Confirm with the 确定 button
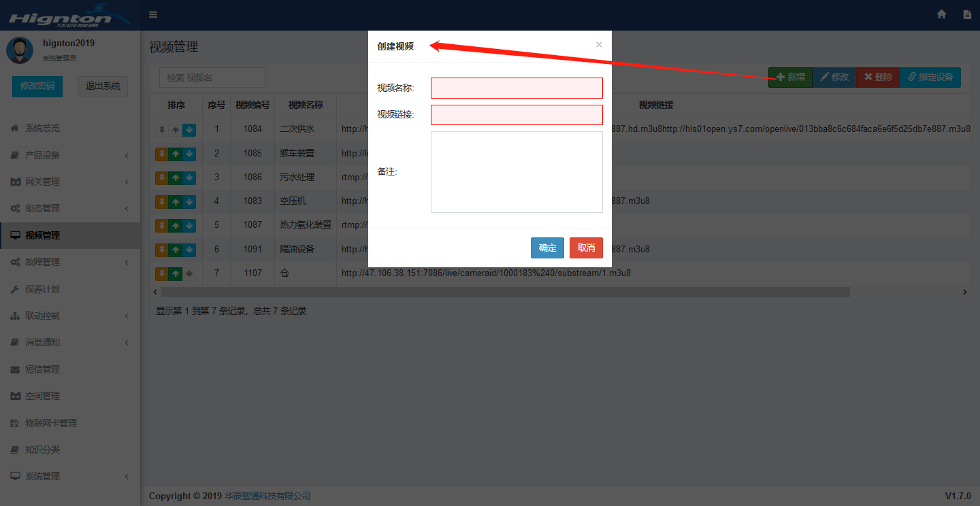Viewport: 980px width, 506px height. 547,248
